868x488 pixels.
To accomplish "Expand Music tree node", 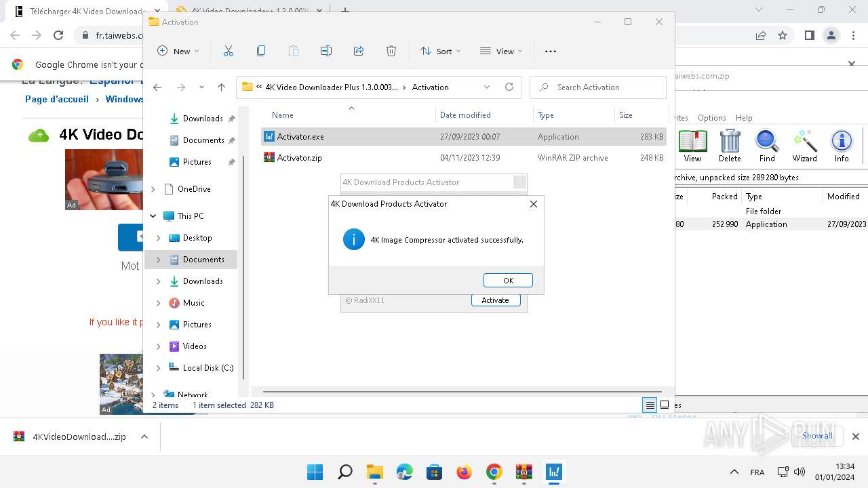I will click(x=159, y=303).
